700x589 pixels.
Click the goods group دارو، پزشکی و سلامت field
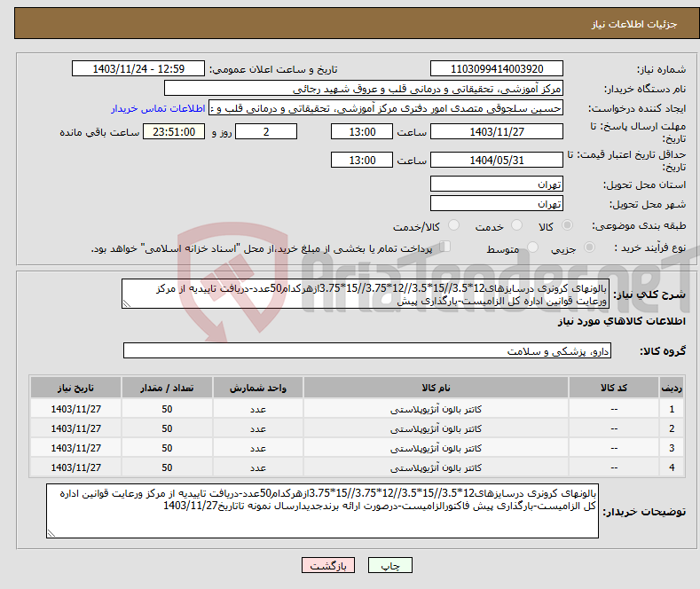pyautogui.click(x=367, y=350)
